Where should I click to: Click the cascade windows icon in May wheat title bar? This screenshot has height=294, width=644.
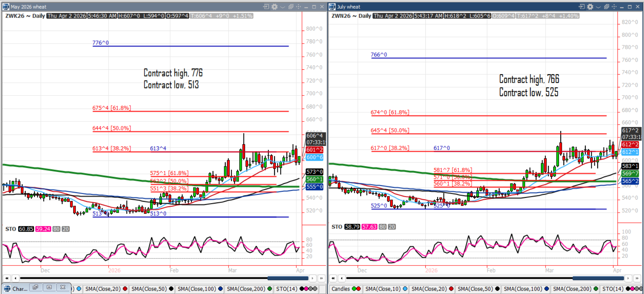tap(291, 7)
